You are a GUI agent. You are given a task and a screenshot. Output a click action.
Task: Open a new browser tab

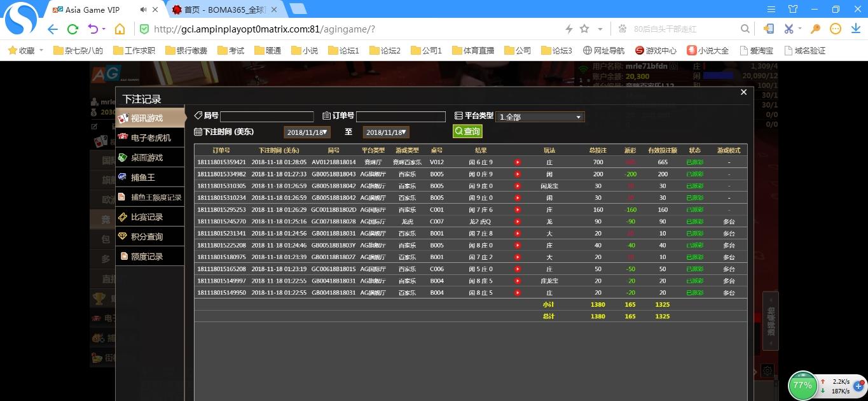click(298, 9)
